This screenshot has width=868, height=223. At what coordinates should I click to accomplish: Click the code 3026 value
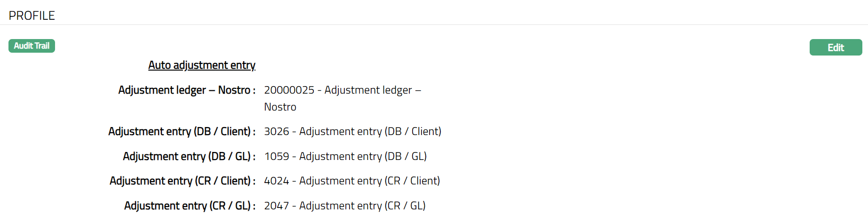pyautogui.click(x=276, y=131)
